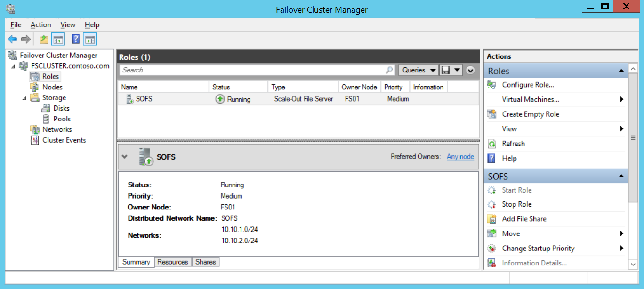The image size is (644, 289).
Task: Click the Add File Share action icon
Action: point(492,219)
